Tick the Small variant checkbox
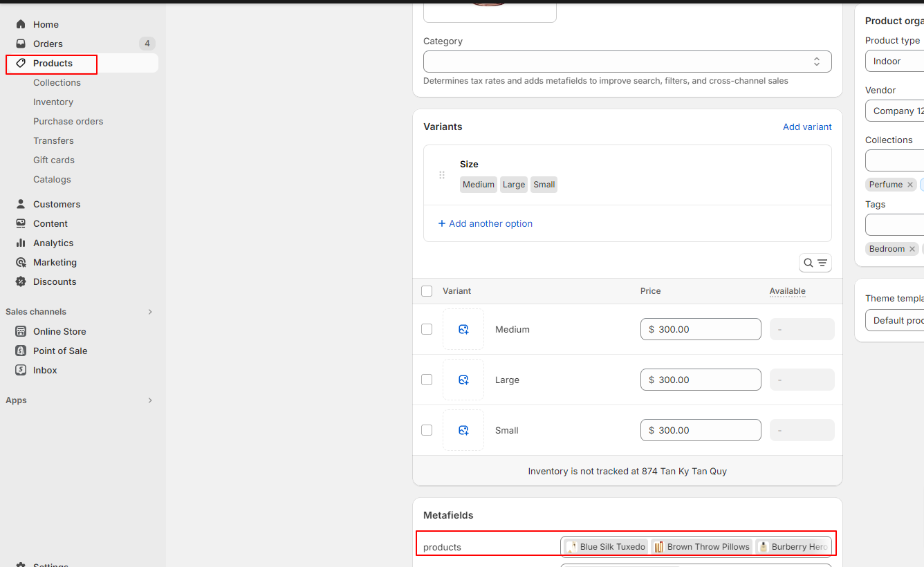The height and width of the screenshot is (567, 924). click(427, 430)
